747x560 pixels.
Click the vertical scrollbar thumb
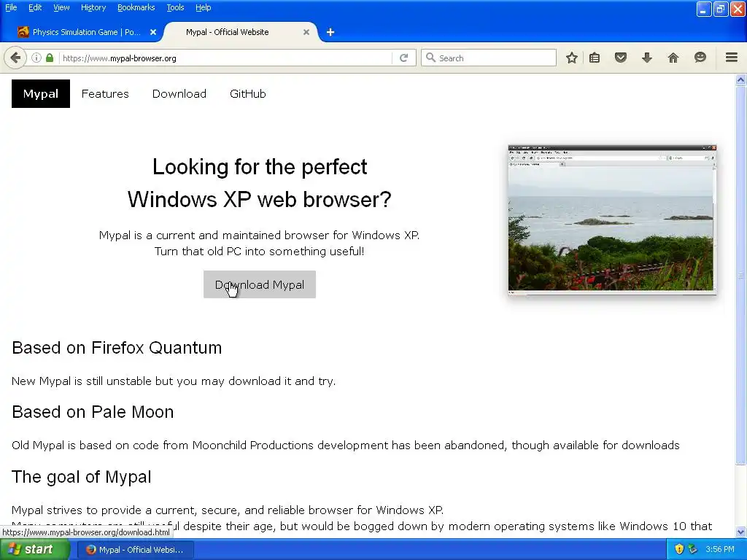[741, 275]
